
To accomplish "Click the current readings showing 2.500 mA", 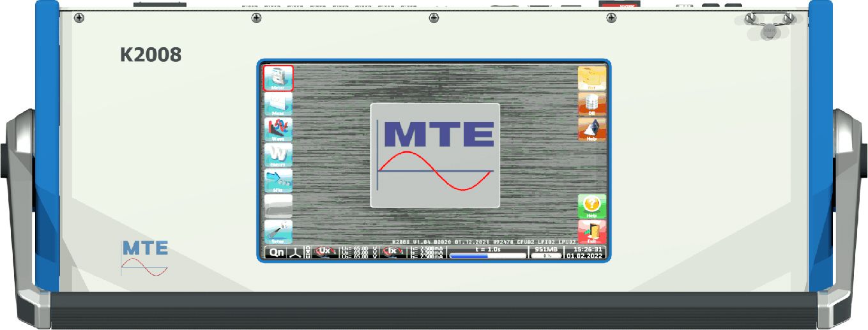I will click(x=427, y=253).
